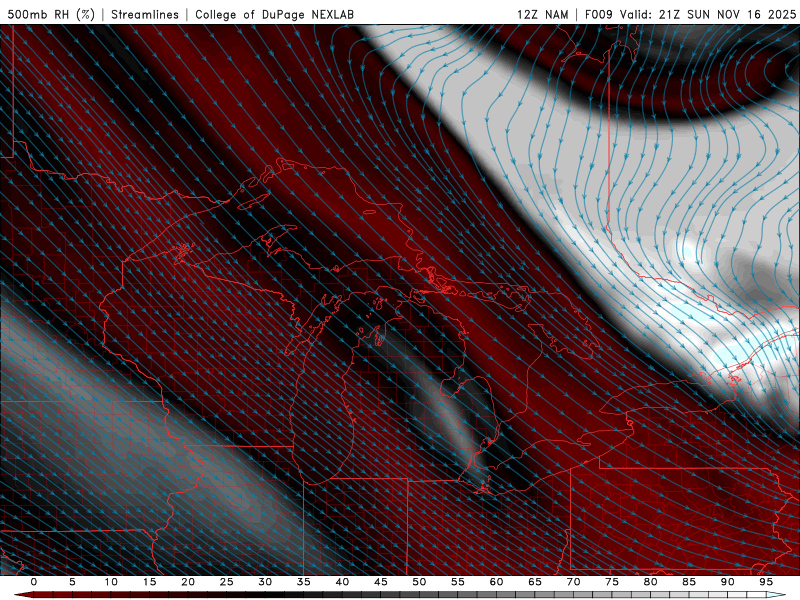Click the "95" label on the color scale
This screenshot has width=800, height=600.
[766, 582]
